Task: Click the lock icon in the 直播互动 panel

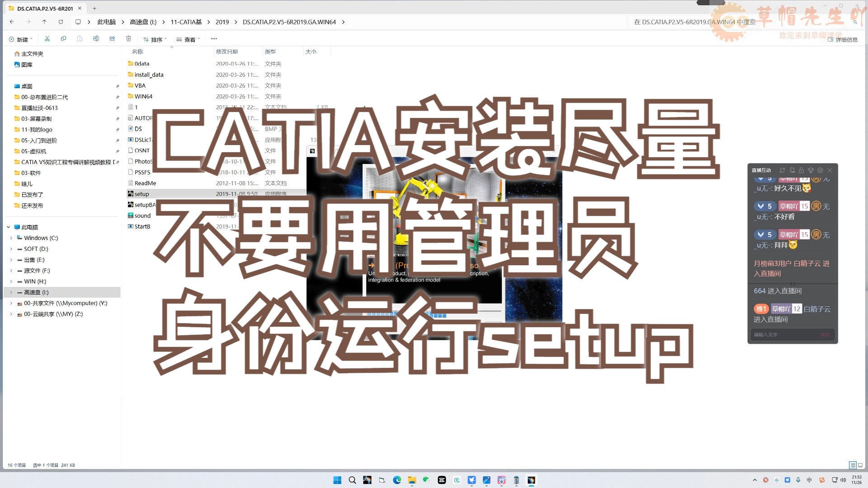Action: point(801,170)
